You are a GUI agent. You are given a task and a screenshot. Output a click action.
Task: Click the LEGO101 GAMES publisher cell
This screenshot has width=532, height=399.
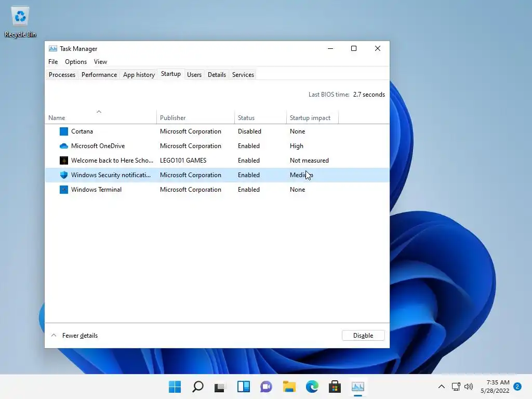click(x=183, y=161)
